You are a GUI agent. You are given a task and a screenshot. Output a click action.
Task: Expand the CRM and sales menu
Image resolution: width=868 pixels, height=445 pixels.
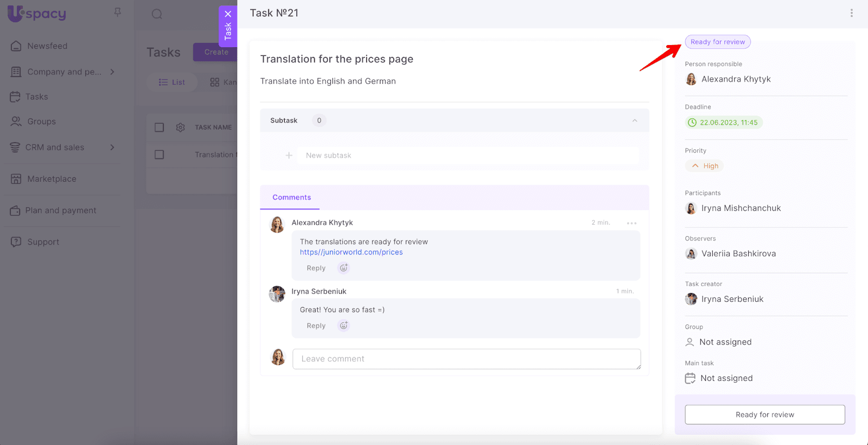pos(112,147)
